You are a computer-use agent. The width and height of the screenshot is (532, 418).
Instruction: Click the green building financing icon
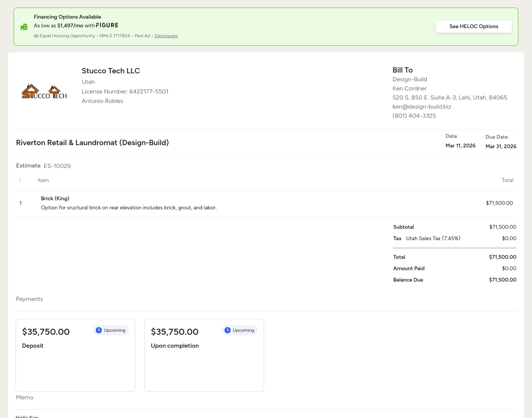(24, 27)
